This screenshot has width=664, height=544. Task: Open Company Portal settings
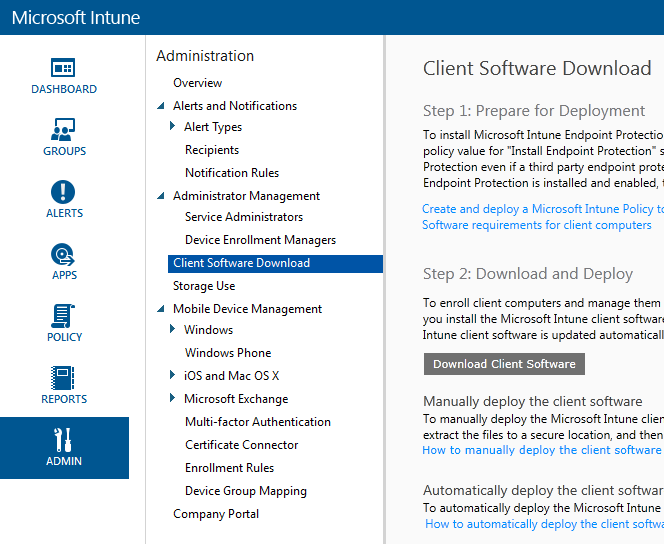(x=216, y=514)
